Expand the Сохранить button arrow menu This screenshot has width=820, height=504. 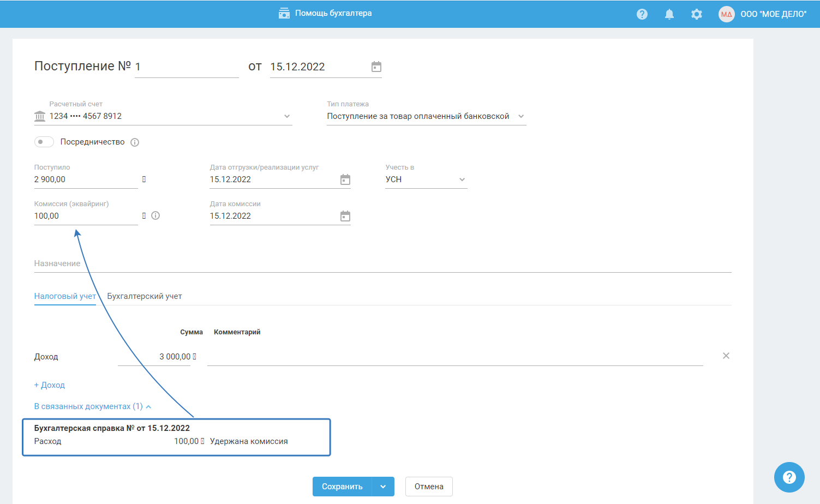[383, 487]
